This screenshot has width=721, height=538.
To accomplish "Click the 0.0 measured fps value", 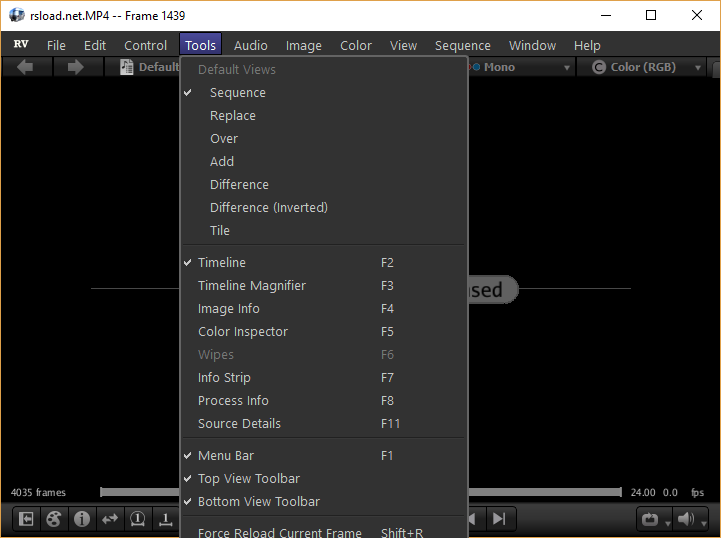I will [x=670, y=492].
